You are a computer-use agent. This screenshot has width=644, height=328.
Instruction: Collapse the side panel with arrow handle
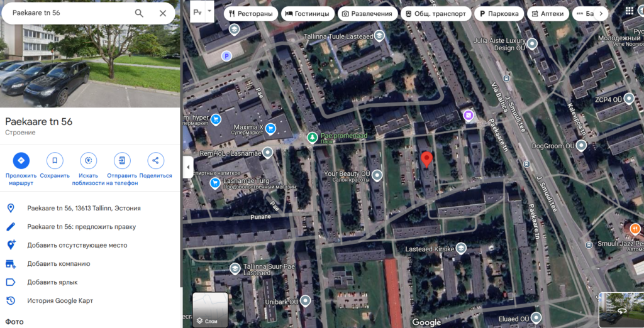pyautogui.click(x=187, y=167)
